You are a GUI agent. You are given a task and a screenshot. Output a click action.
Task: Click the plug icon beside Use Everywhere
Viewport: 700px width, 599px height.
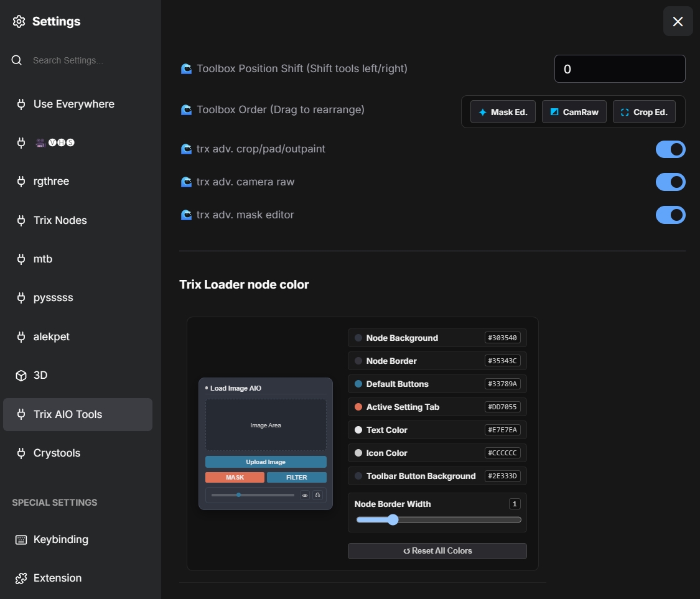21,104
